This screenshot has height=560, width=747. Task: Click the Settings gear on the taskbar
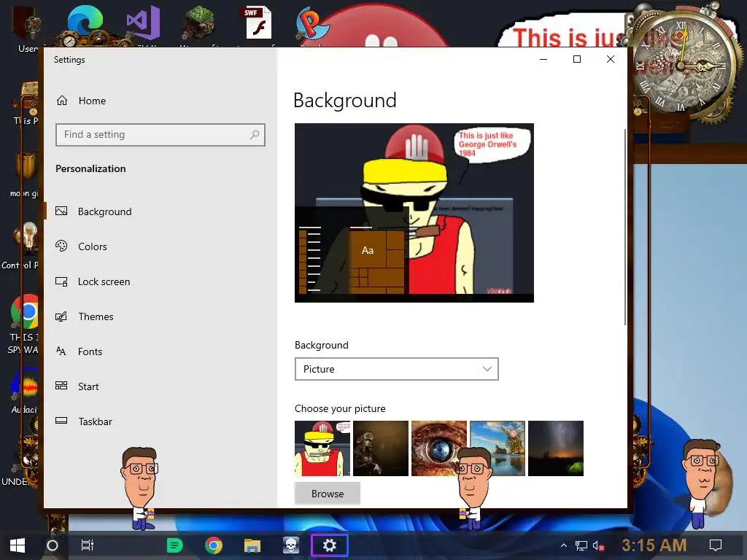[x=330, y=545]
